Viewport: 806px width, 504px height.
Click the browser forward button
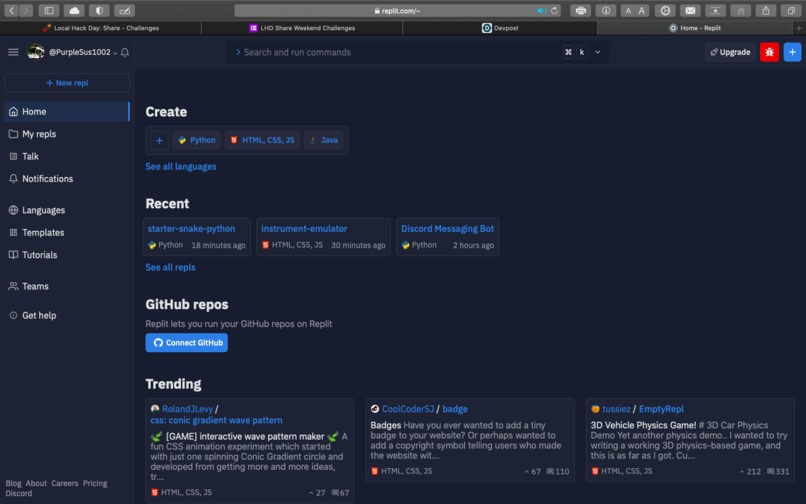point(26,10)
